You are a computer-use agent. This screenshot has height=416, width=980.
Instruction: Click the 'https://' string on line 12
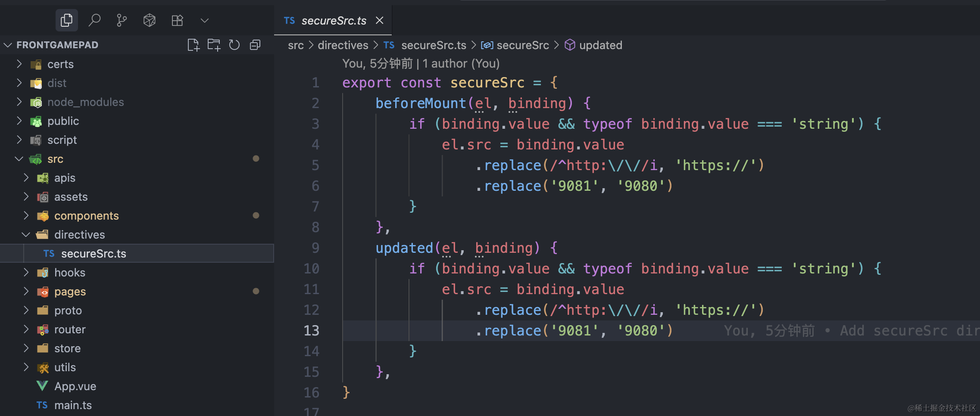[x=715, y=310]
